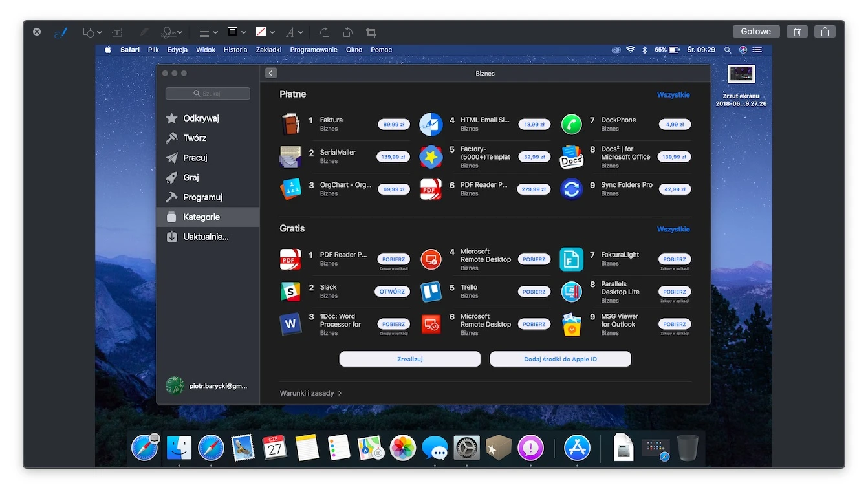Click Otwórz button for Slack
Viewport: 868px width, 494px height.
392,292
